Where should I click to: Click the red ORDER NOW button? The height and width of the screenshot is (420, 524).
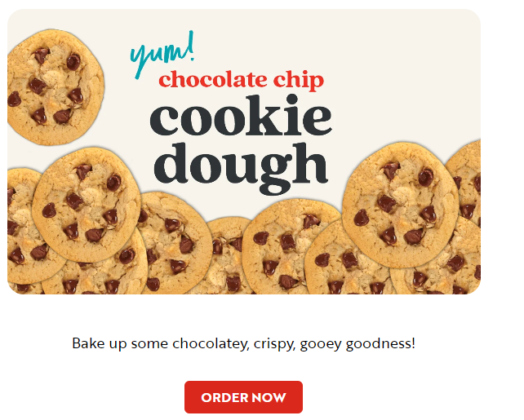coord(243,397)
